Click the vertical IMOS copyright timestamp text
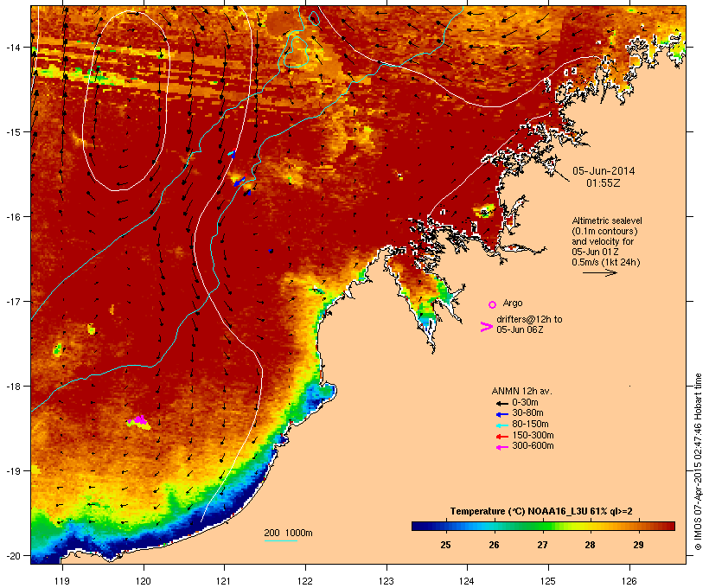Screen dimensions: 709x588 click(698, 462)
